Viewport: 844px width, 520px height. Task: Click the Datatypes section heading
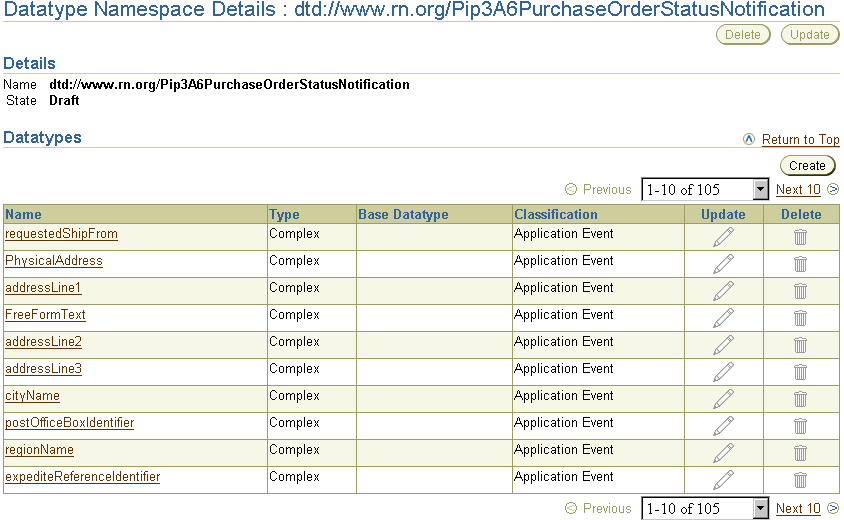click(x=43, y=137)
